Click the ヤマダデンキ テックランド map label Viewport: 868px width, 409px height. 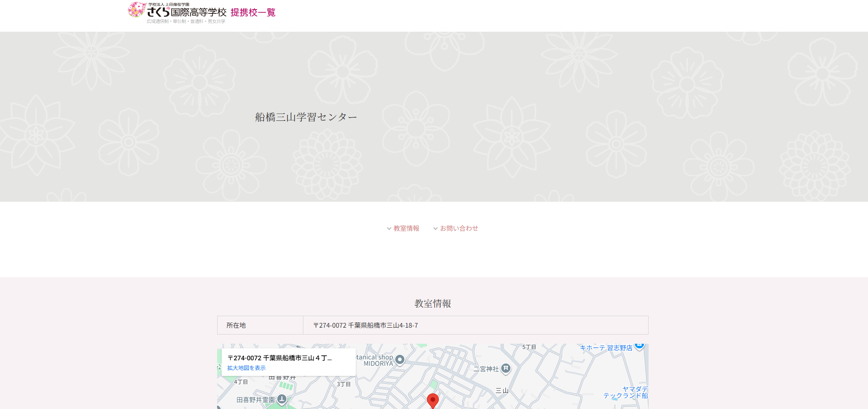pyautogui.click(x=626, y=392)
